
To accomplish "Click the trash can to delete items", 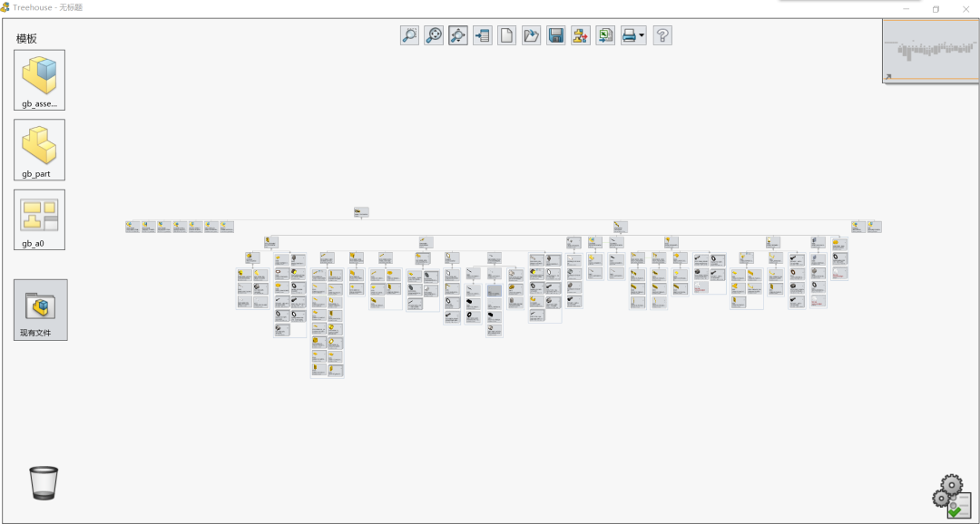I will pos(44,483).
